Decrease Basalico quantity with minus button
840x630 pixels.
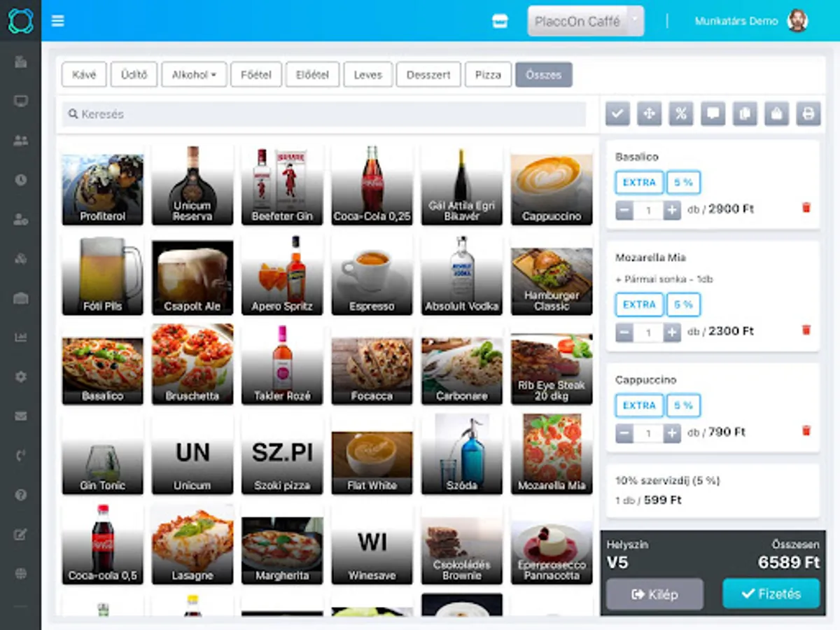coord(624,209)
